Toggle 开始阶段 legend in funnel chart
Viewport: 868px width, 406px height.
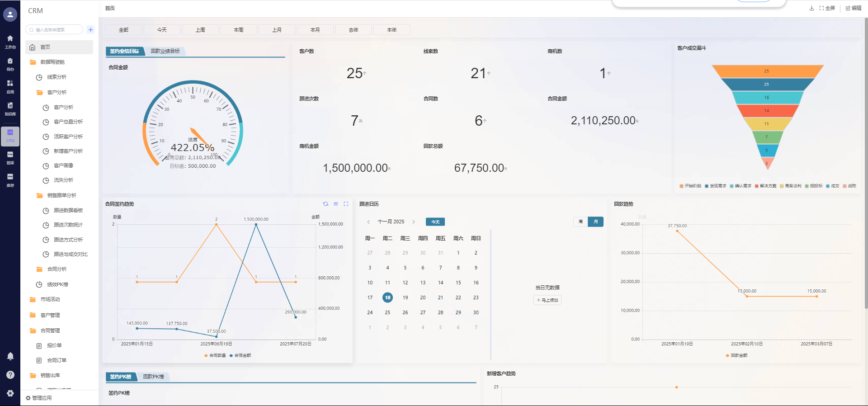click(x=690, y=186)
